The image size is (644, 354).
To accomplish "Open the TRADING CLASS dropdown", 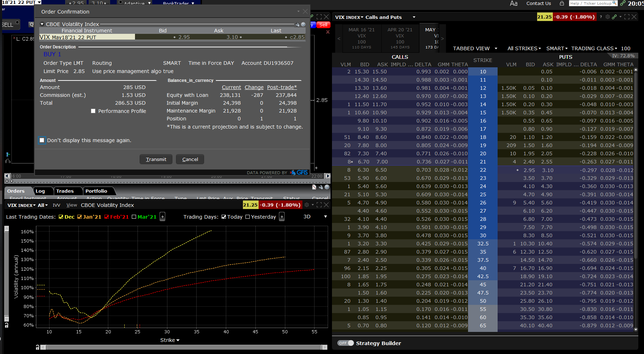I will pos(594,48).
